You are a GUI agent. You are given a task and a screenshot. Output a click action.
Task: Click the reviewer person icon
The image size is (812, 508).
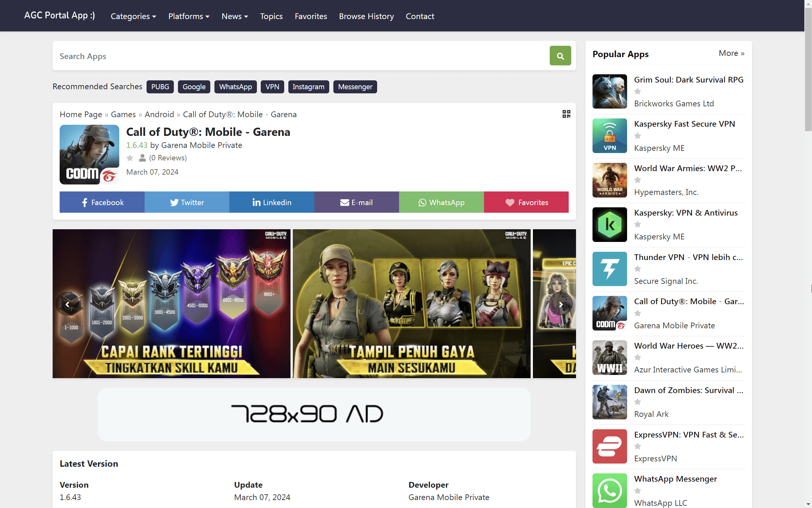click(x=142, y=157)
